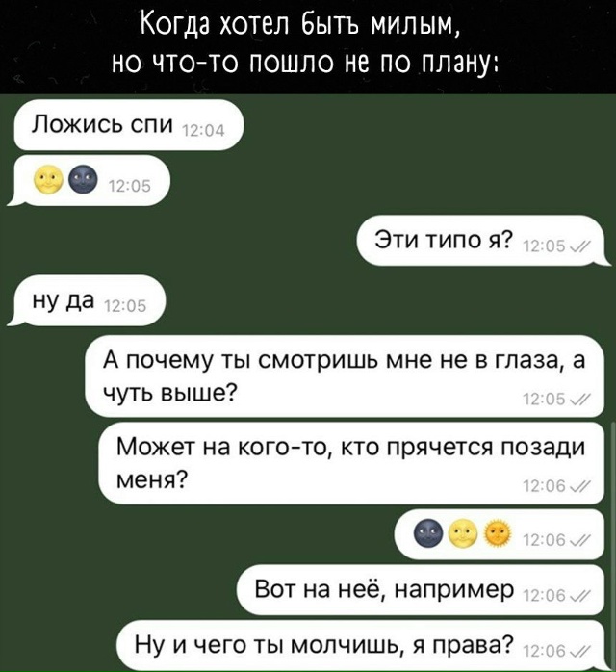616x672 pixels.
Task: Click the sun face emoji in sent message
Action: [x=498, y=532]
